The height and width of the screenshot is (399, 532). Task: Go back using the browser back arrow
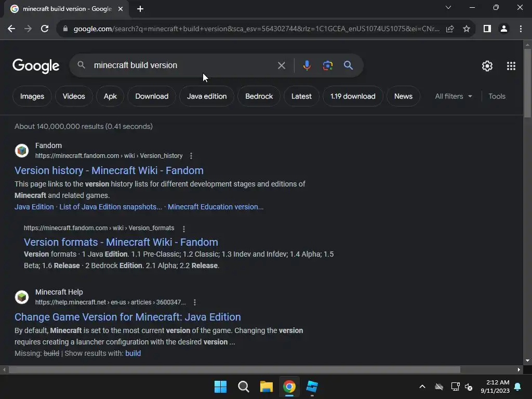tap(11, 29)
